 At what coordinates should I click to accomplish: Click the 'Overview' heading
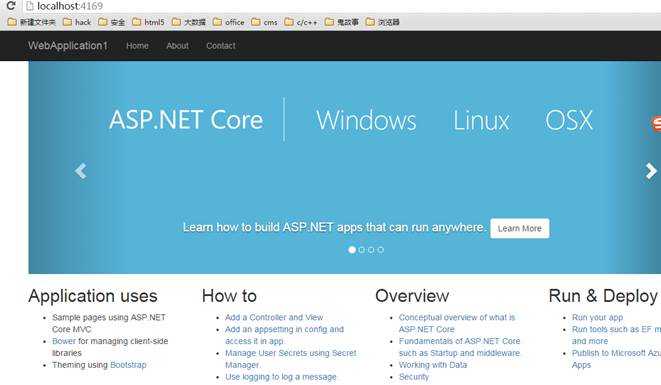412,296
